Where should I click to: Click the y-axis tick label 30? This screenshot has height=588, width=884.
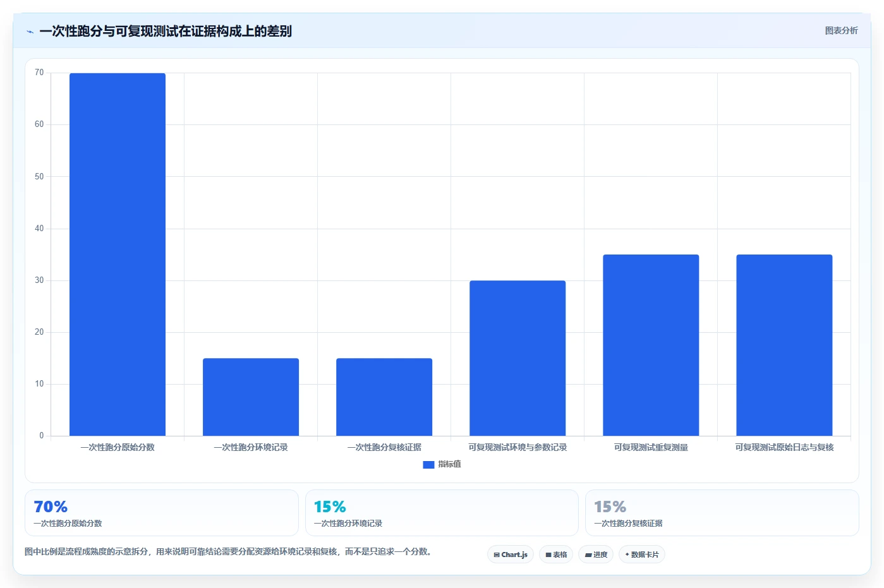click(x=39, y=280)
